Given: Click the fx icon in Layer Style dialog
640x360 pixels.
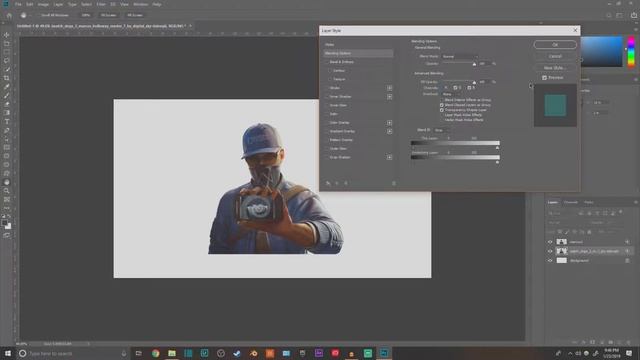Looking at the screenshot, I should click(x=328, y=183).
